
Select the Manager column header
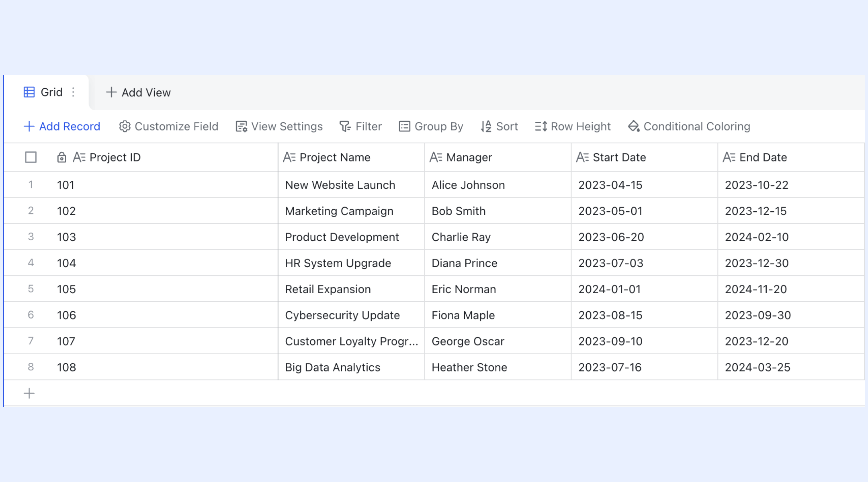click(x=498, y=157)
